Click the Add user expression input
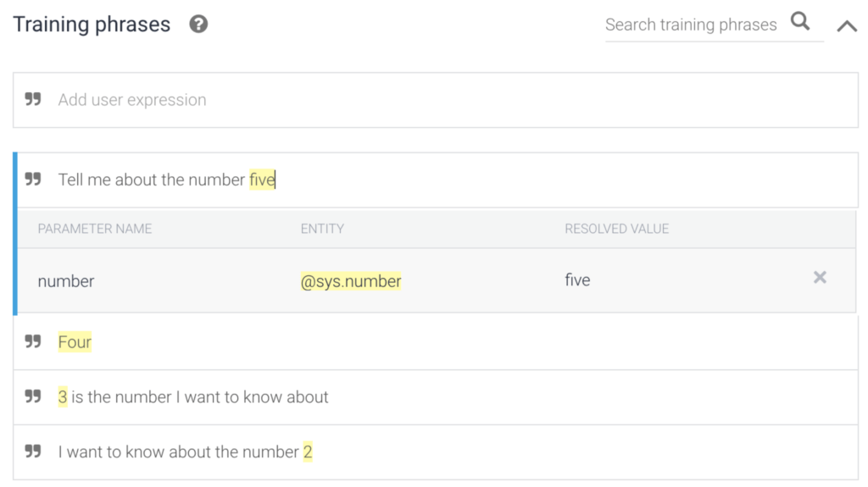This screenshot has height=487, width=868. (424, 100)
